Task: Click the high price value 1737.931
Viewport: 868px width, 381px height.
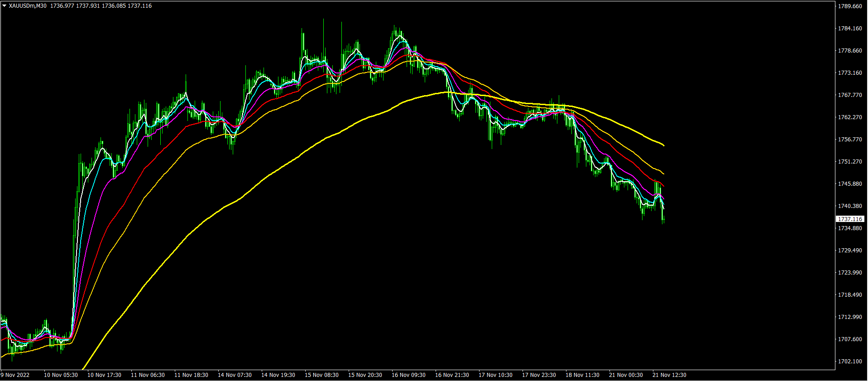Action: click(88, 6)
